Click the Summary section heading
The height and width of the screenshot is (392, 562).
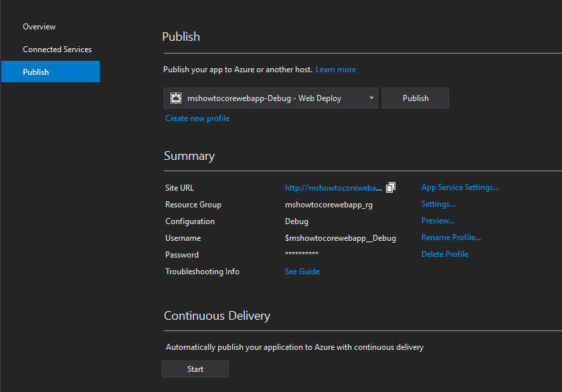click(x=189, y=156)
